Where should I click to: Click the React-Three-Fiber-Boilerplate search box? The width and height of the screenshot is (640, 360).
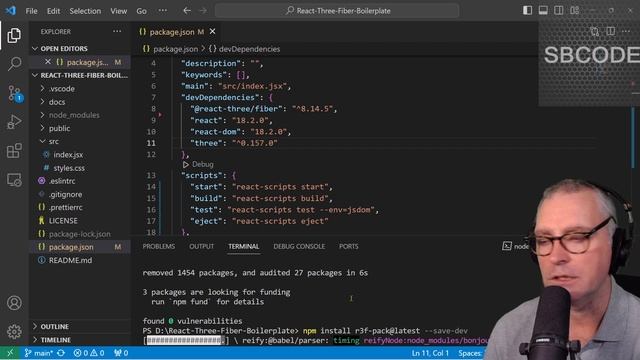(337, 11)
